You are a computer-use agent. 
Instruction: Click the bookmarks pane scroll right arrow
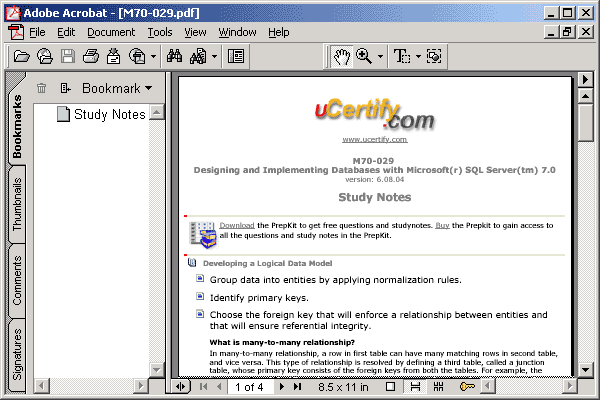point(141,386)
